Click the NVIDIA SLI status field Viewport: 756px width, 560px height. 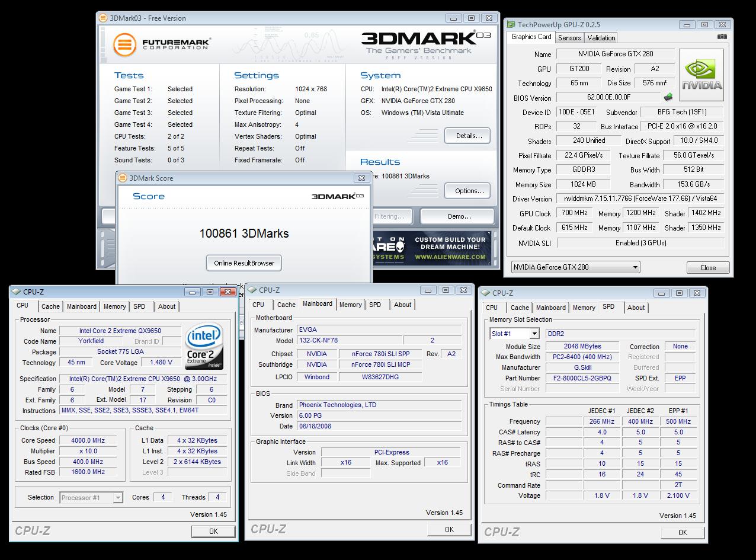640,242
